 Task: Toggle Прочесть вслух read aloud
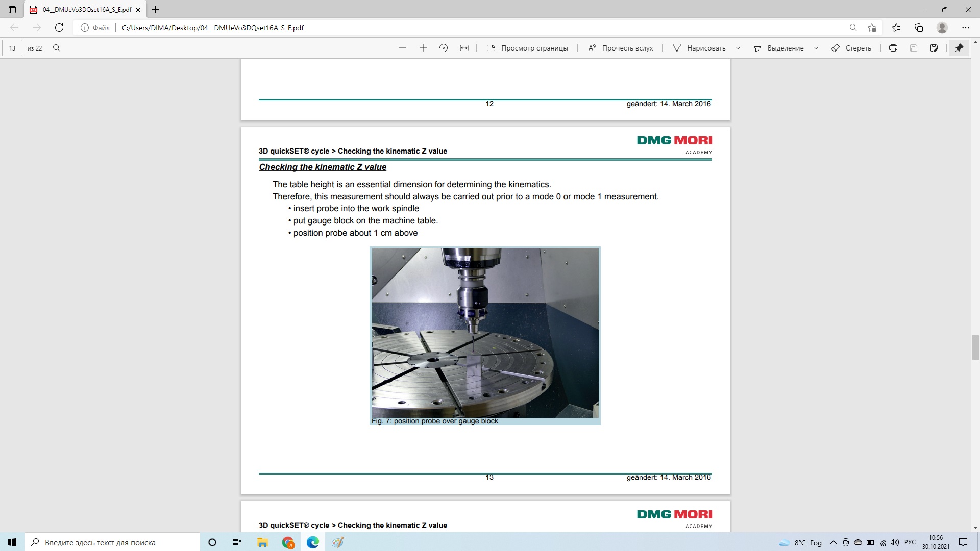tap(621, 48)
